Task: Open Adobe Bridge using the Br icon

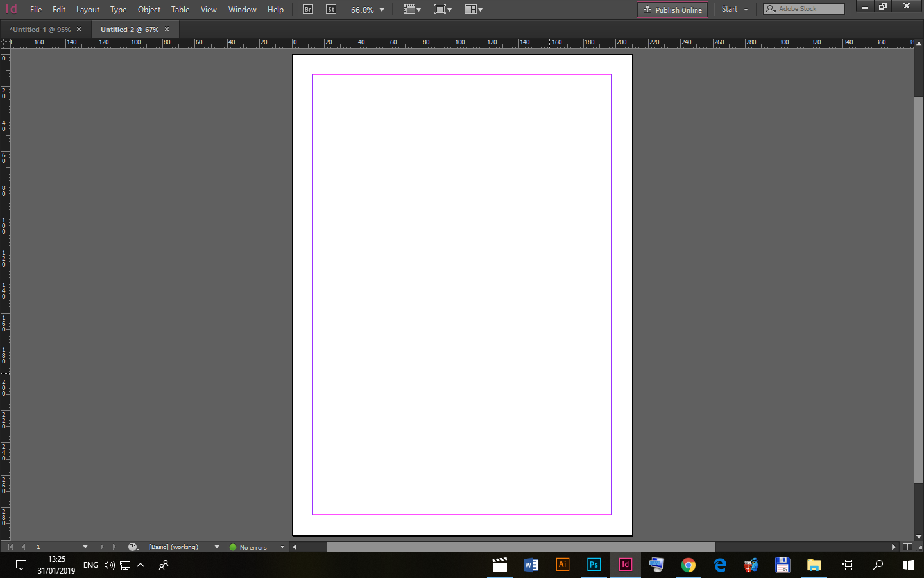Action: coord(307,9)
